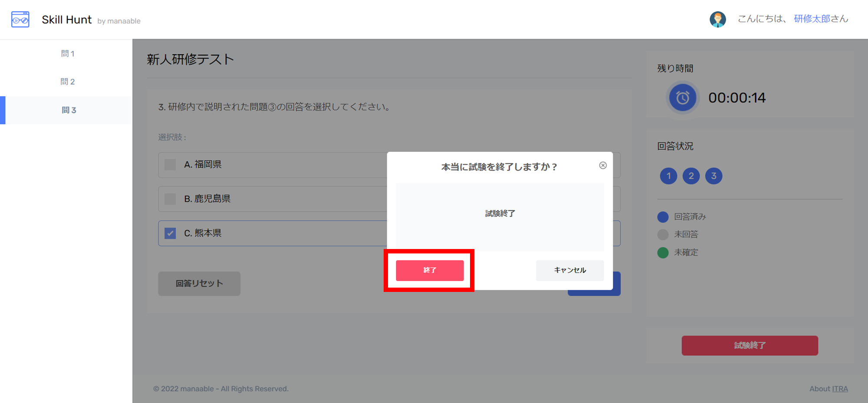
Task: Click the 新人研修テスト heading
Action: (x=190, y=59)
